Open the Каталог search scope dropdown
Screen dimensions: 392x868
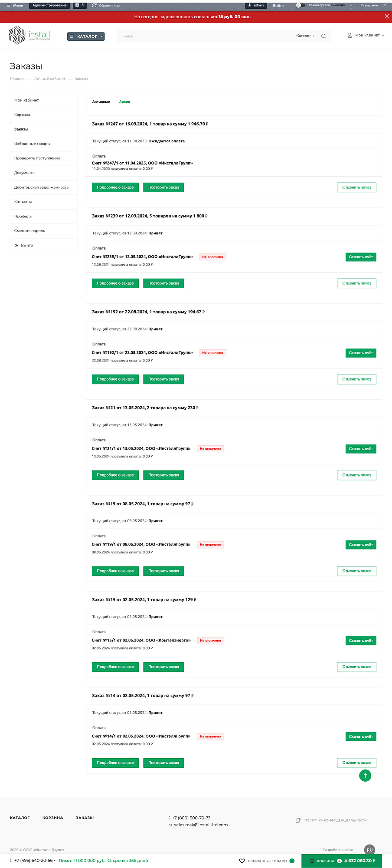[x=305, y=36]
